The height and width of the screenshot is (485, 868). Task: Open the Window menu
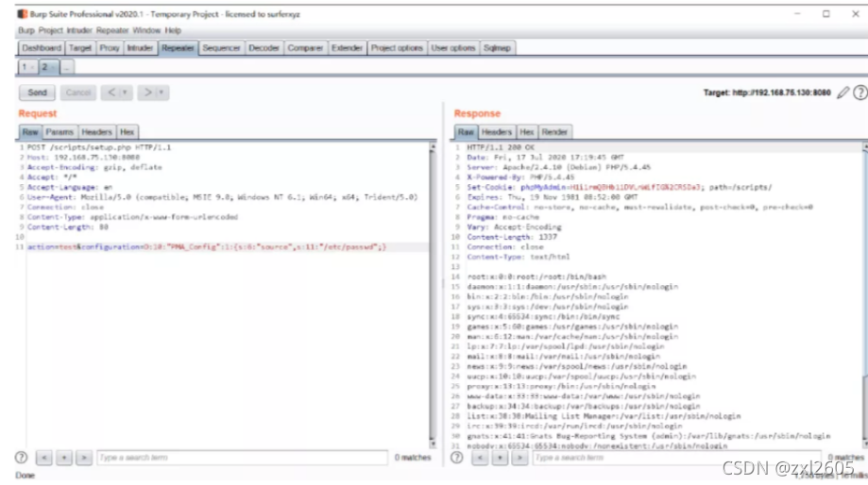click(x=146, y=30)
